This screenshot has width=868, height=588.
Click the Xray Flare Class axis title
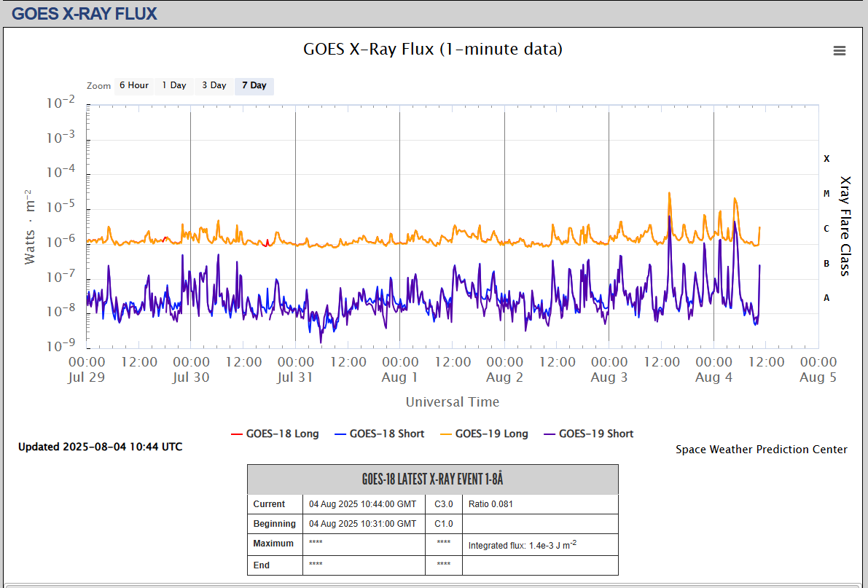(845, 226)
